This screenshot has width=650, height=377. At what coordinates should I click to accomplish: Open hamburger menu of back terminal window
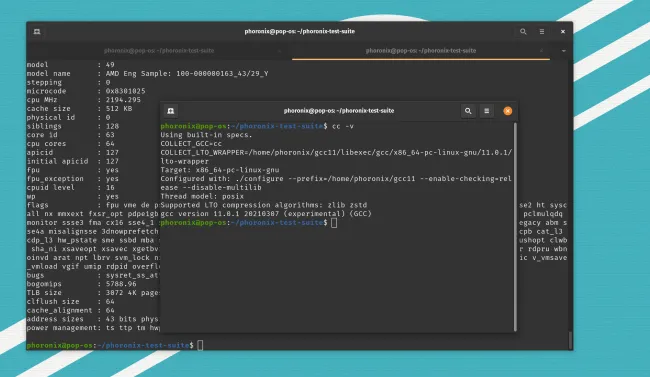coord(542,32)
